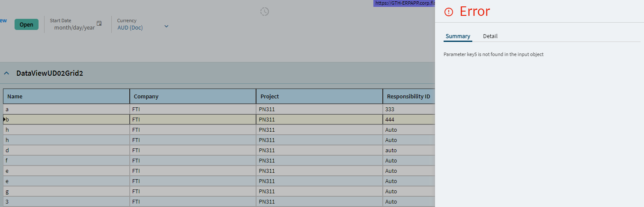
Task: Click the row selector arrow beside row b
Action: 4,119
